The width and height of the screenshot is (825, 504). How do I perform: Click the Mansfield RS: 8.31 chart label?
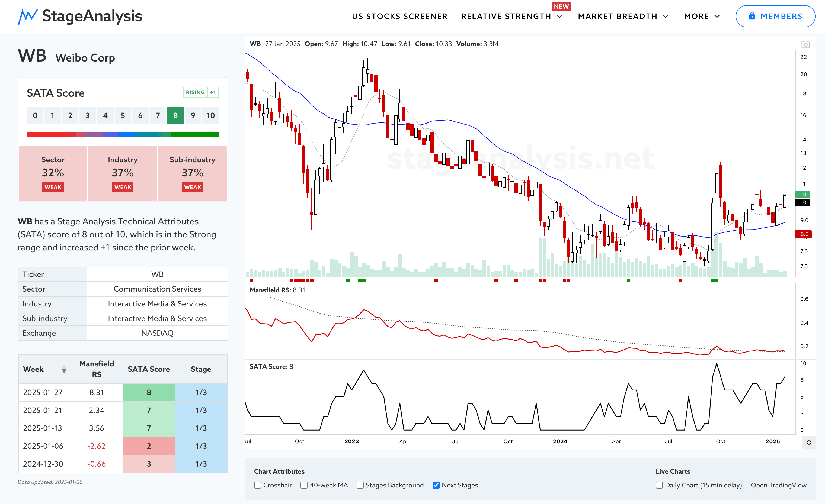(x=277, y=290)
